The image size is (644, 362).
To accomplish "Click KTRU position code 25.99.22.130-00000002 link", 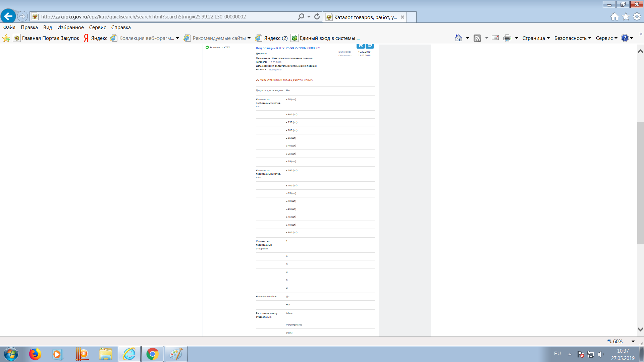I will 288,48.
